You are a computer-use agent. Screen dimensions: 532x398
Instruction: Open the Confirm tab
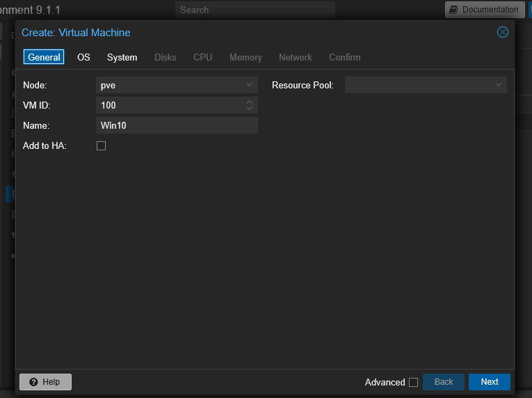345,57
